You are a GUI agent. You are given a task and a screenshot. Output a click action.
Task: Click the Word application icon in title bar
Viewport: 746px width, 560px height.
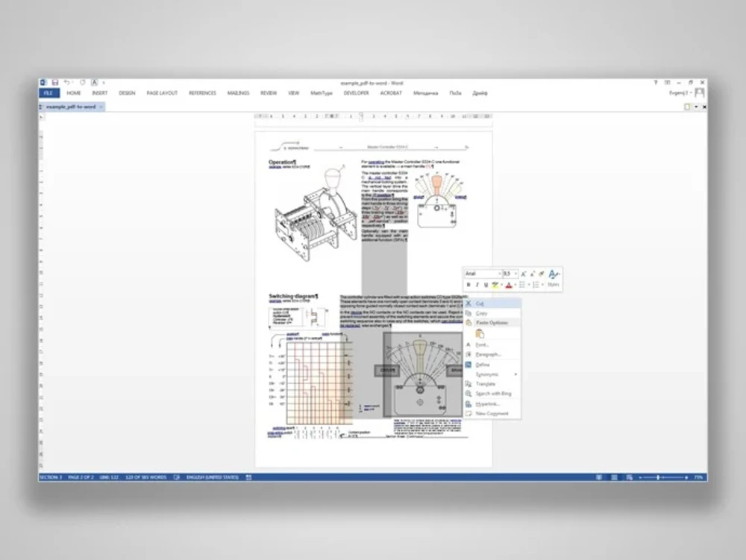click(43, 83)
